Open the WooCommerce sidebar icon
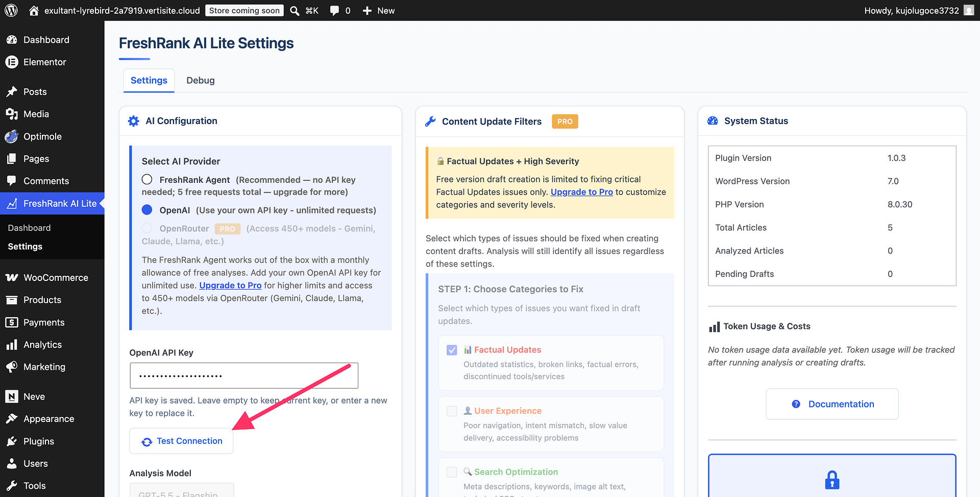 coord(12,277)
